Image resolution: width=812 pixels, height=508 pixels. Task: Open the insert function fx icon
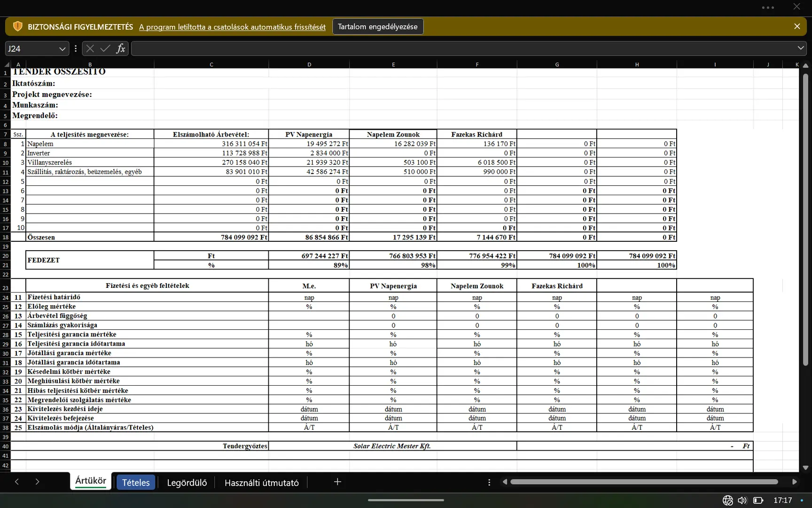coord(121,48)
